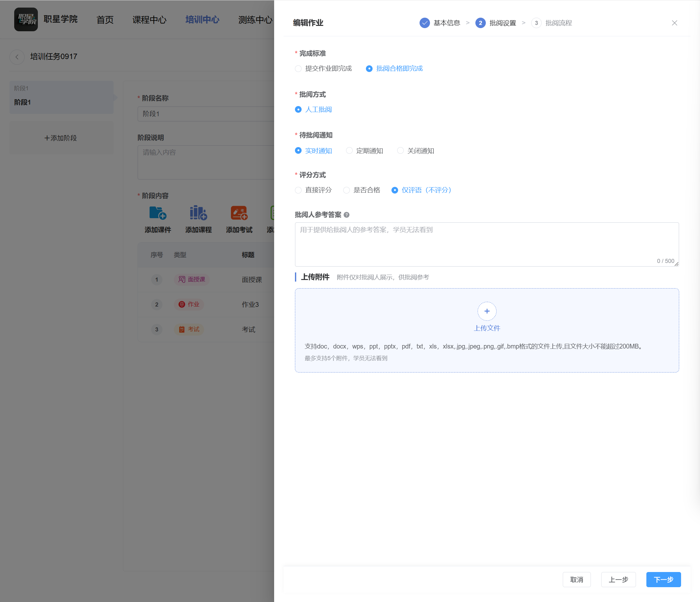Image resolution: width=700 pixels, height=602 pixels.
Task: Click the 面授课 type tag icon
Action: tap(182, 280)
